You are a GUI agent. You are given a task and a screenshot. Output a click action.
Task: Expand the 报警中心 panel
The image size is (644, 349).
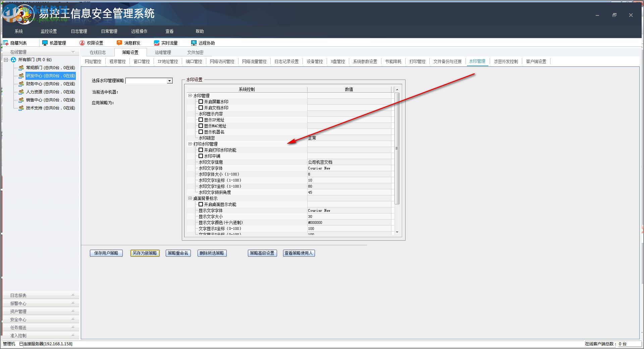73,303
